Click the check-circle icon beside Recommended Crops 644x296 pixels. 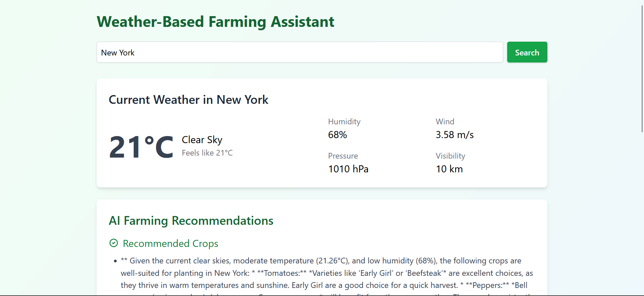click(x=114, y=243)
